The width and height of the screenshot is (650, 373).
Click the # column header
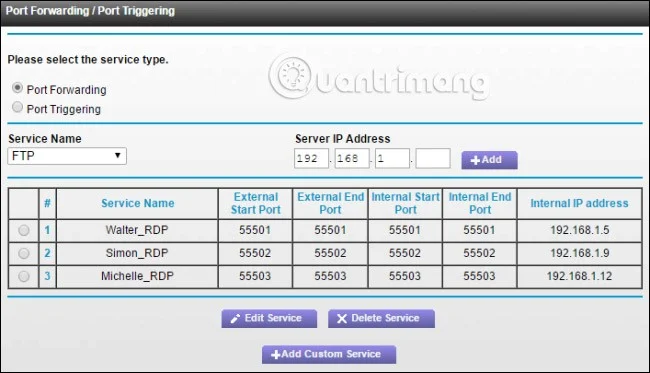[47, 203]
